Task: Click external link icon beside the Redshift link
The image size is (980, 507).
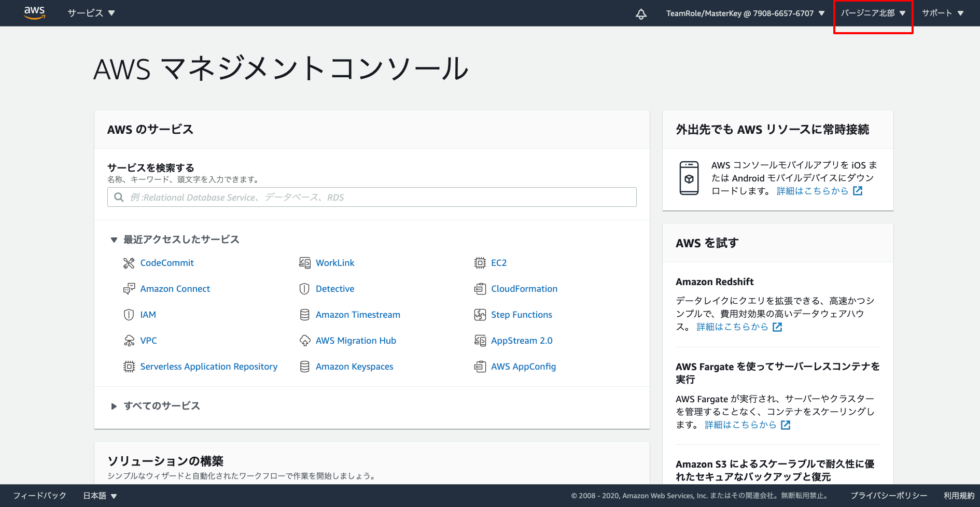Action: coord(777,327)
